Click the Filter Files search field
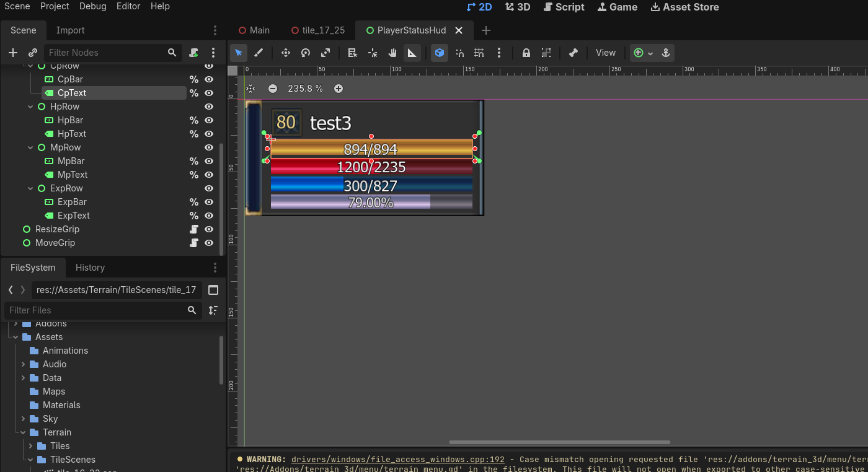This screenshot has height=472, width=868. [103, 310]
